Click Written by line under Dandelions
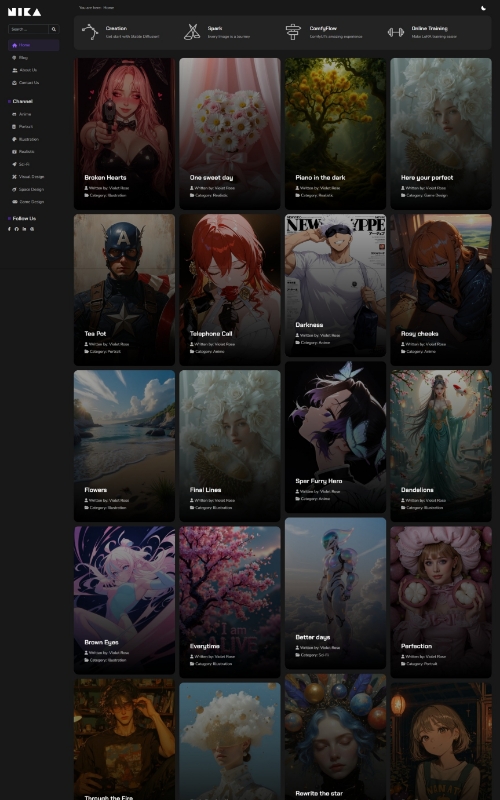This screenshot has width=500, height=800. [x=423, y=501]
